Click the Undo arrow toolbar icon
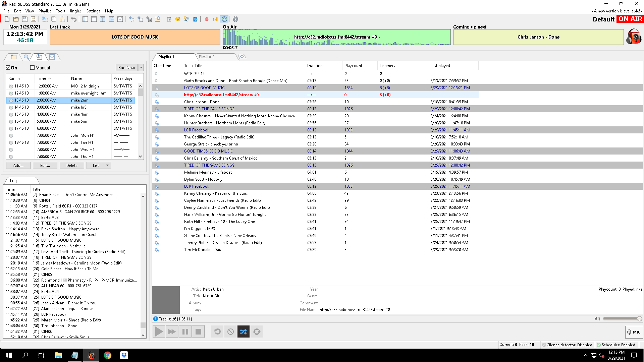Image resolution: width=644 pixels, height=362 pixels. coord(74,19)
